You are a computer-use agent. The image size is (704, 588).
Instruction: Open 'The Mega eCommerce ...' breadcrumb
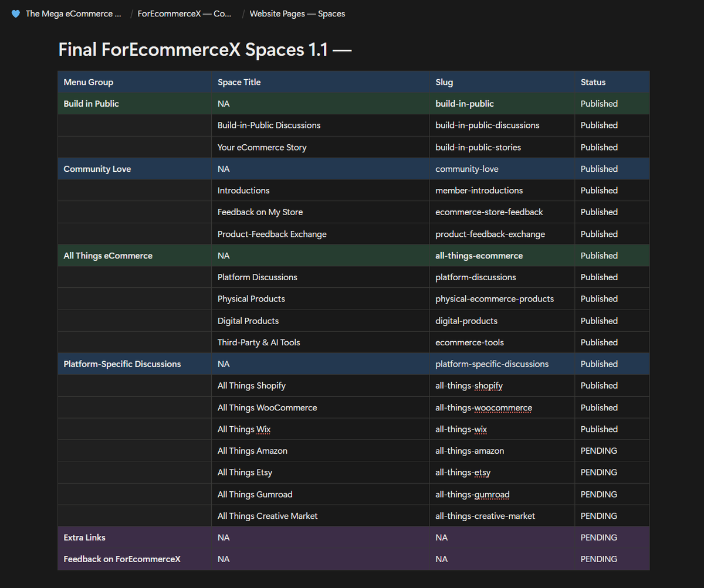coord(73,13)
